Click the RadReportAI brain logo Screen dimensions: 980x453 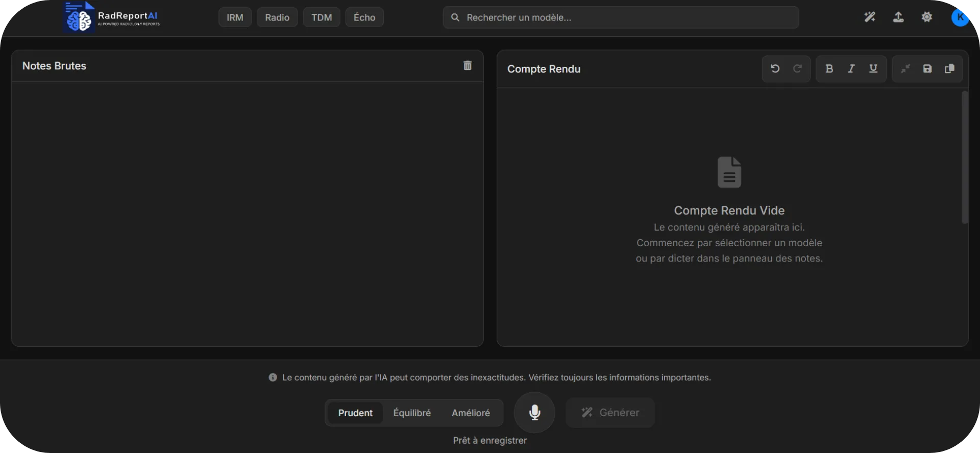pyautogui.click(x=79, y=17)
